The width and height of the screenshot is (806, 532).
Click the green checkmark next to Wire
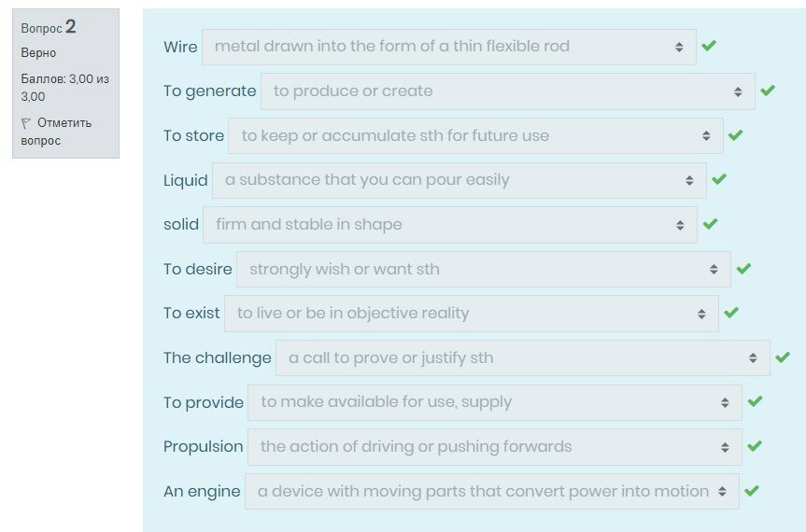point(709,46)
